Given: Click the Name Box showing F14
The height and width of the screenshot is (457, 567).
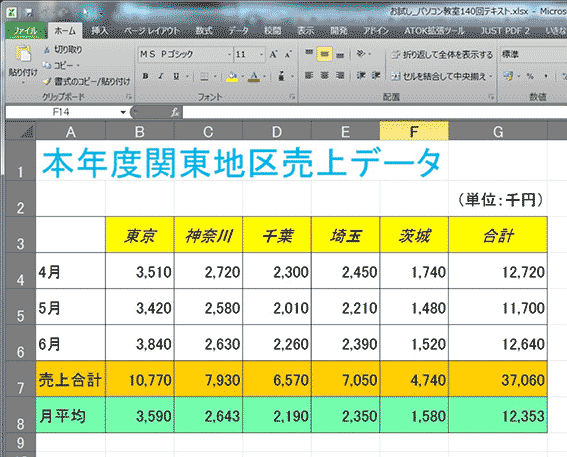Looking at the screenshot, I should (x=61, y=112).
